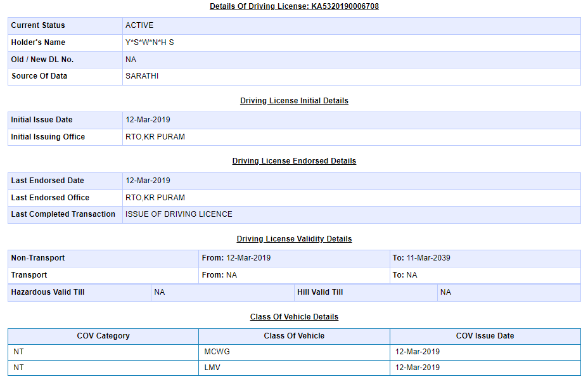The height and width of the screenshot is (379, 588).
Task: Click the Initial Issuing Office label
Action: click(48, 137)
